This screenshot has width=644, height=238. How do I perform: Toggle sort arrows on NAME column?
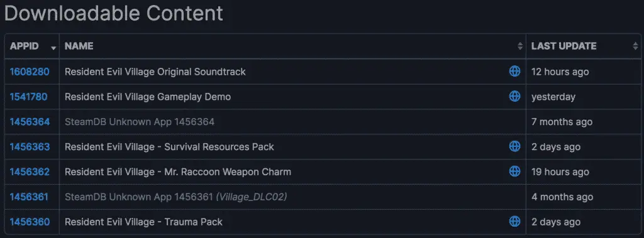(x=520, y=46)
